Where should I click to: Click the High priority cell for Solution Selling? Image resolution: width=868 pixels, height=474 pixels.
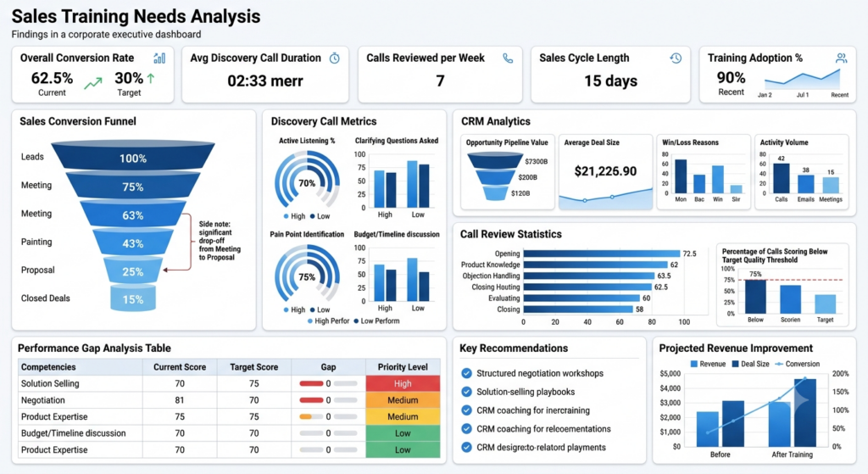coord(403,383)
